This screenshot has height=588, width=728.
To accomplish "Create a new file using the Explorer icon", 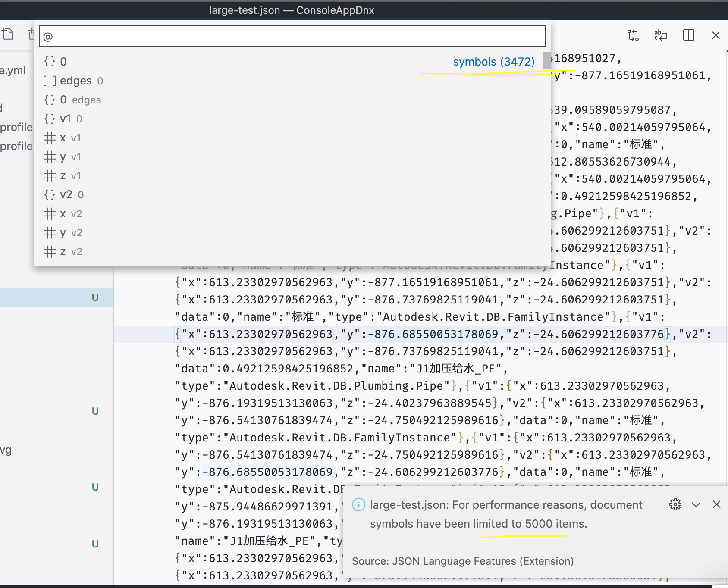I will coord(8,34).
